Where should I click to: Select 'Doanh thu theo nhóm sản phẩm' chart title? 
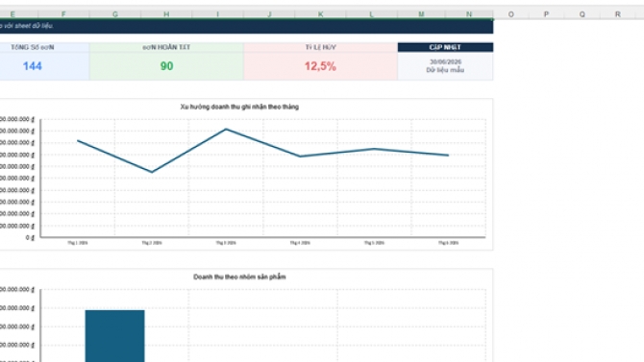pos(239,278)
